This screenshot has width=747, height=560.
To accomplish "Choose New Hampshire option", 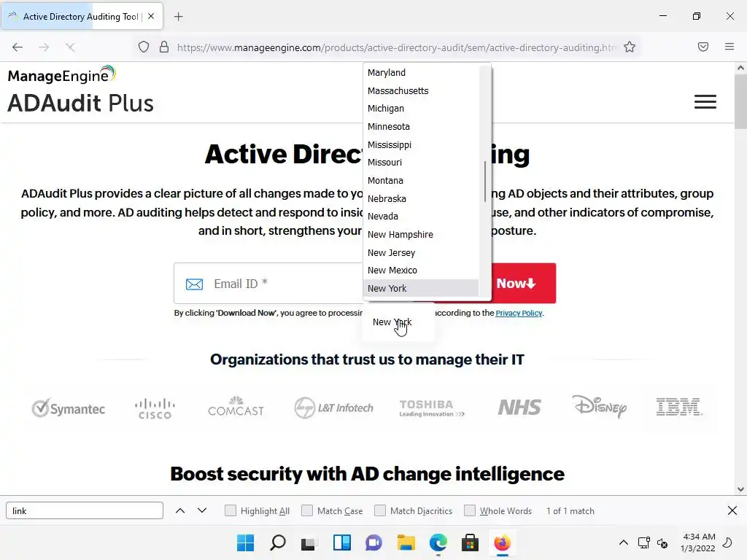I will pos(421,235).
